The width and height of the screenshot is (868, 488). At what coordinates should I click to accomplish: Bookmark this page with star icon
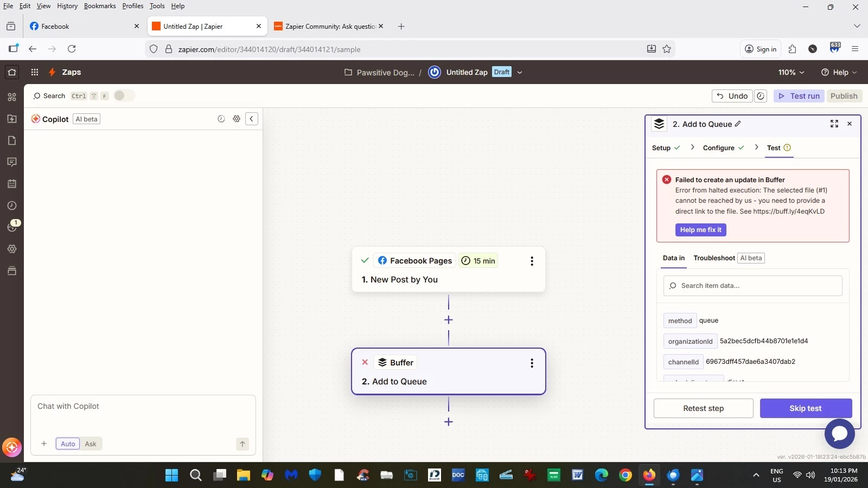(667, 49)
